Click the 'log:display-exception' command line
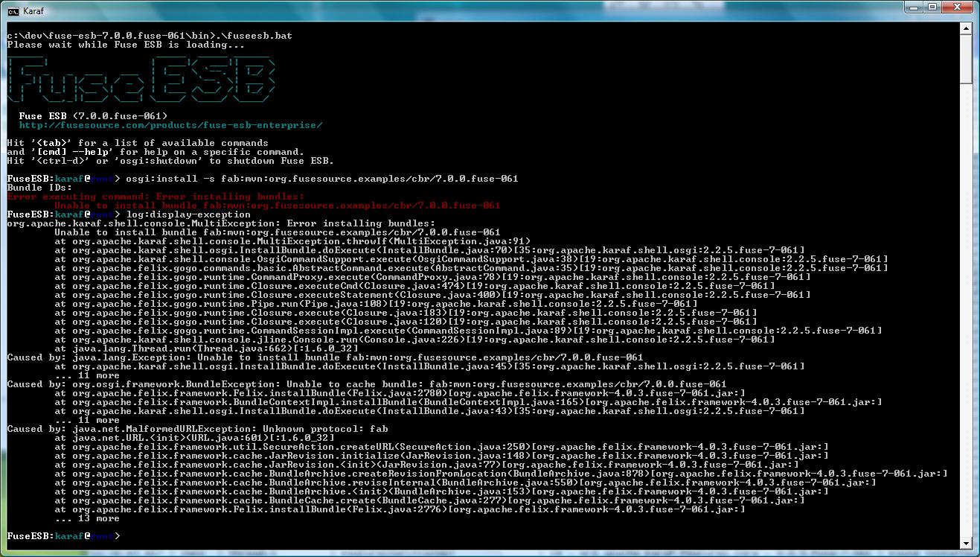This screenshot has height=557, width=980. pos(129,214)
